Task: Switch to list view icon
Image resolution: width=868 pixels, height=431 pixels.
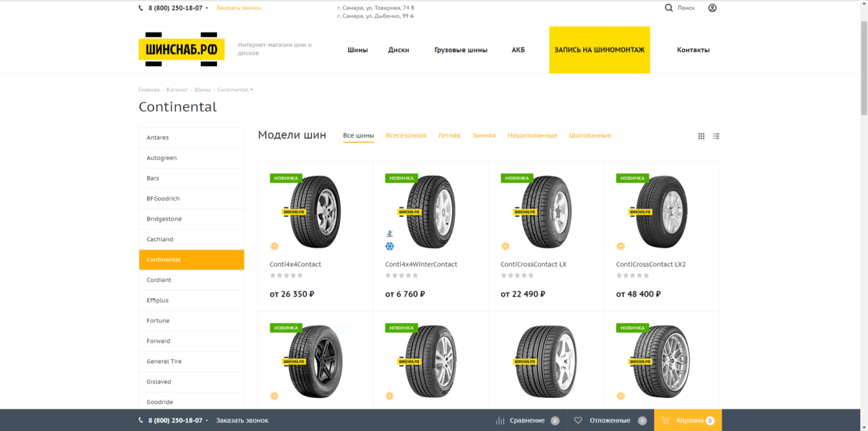Action: 716,136
